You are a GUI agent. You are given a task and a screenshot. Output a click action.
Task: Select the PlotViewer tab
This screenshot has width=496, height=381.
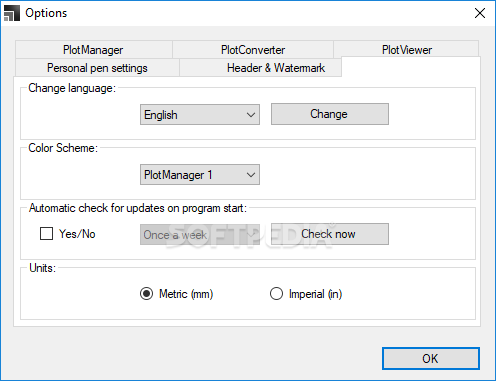point(406,50)
